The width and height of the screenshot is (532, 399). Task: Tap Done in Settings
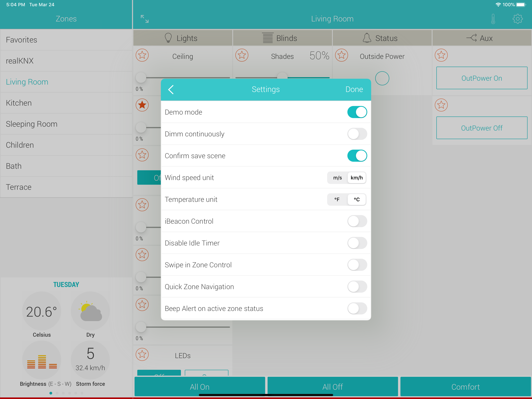354,89
